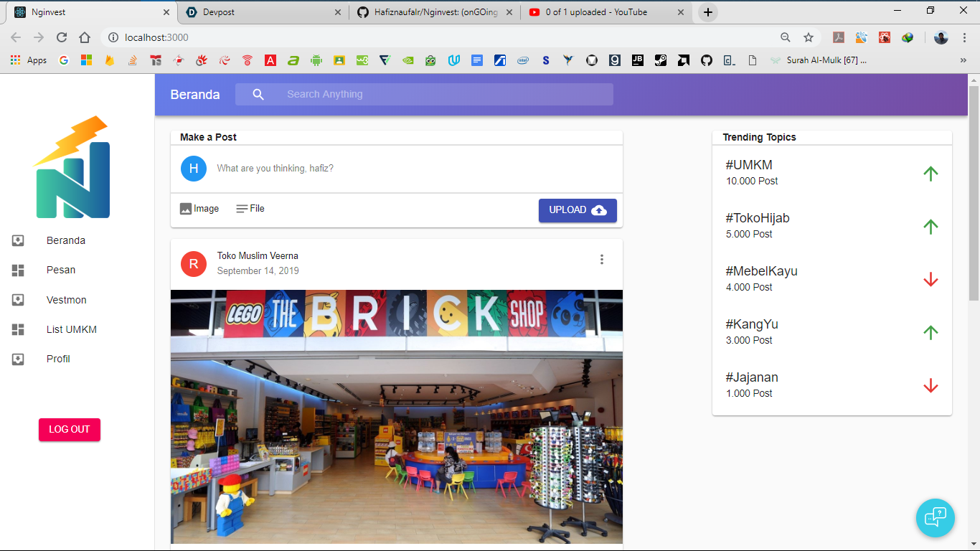This screenshot has width=980, height=551.
Task: Click the Beranda icon in the sidebar
Action: pos(18,240)
